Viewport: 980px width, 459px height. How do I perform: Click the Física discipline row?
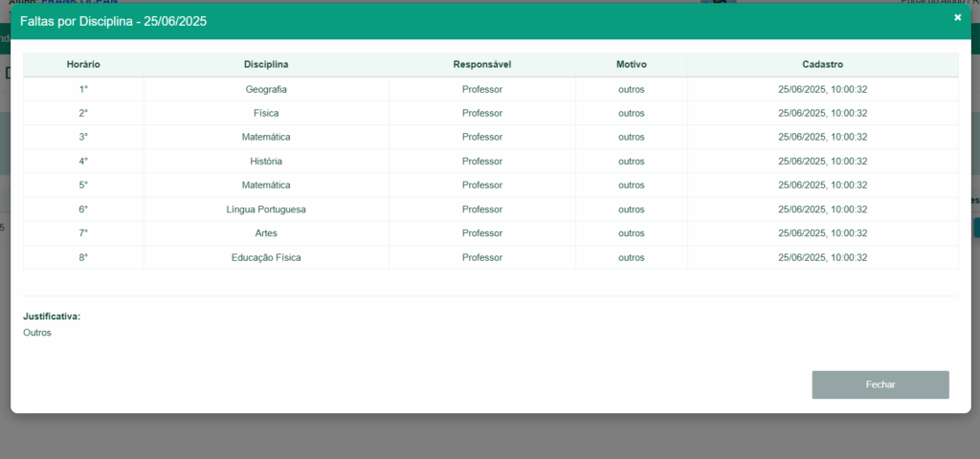(266, 113)
